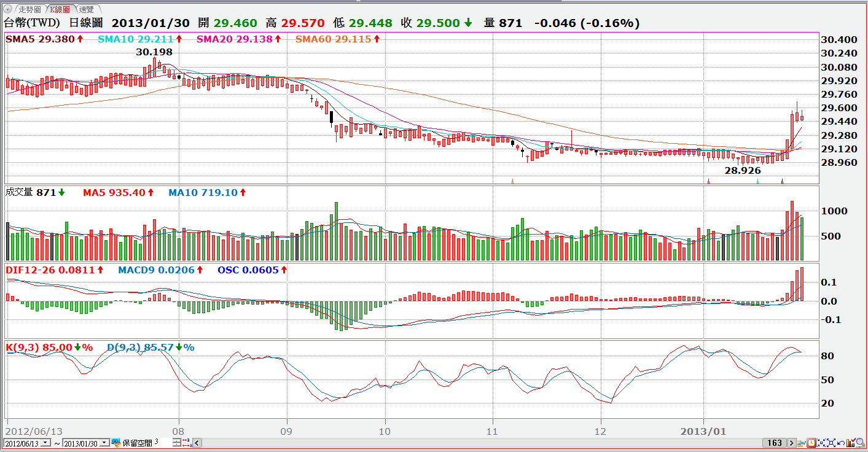The height and width of the screenshot is (452, 868).
Task: Click the MA10 719.10 volume label
Action: pyautogui.click(x=207, y=192)
